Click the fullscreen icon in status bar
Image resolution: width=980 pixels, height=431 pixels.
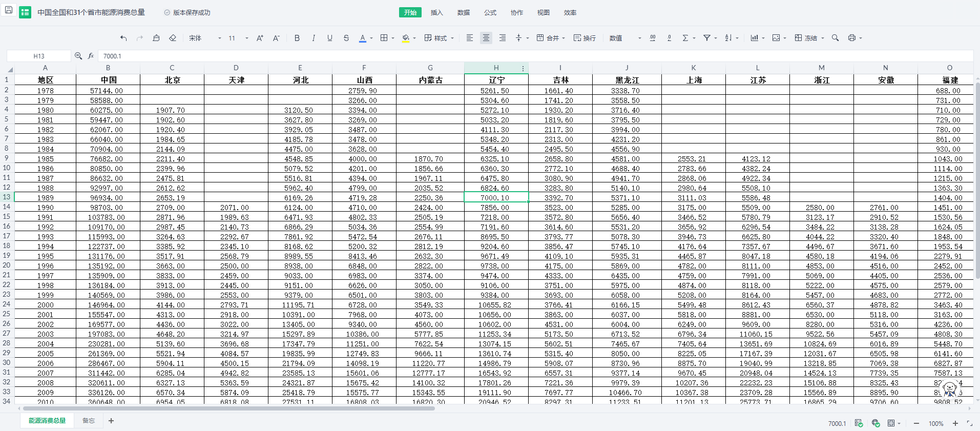click(x=970, y=423)
